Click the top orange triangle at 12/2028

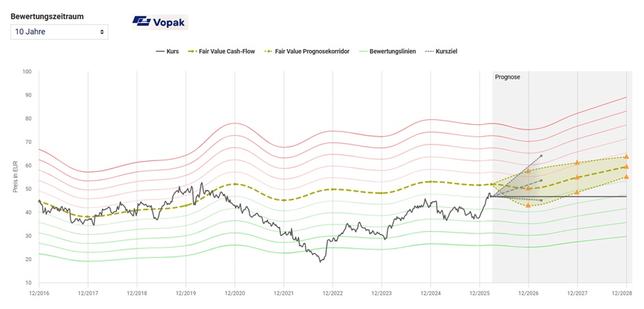(626, 156)
